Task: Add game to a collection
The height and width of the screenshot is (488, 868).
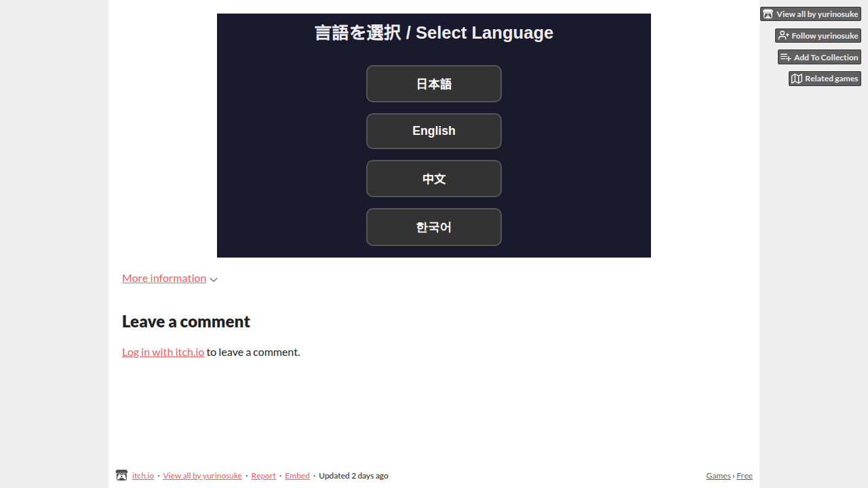Action: pos(819,57)
